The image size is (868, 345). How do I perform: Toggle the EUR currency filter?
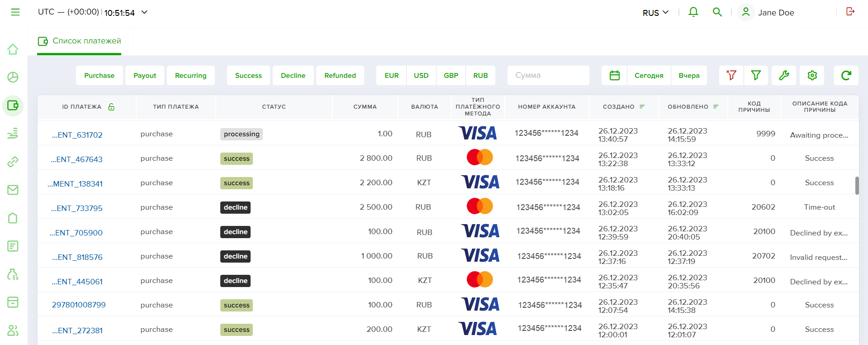[x=391, y=75]
